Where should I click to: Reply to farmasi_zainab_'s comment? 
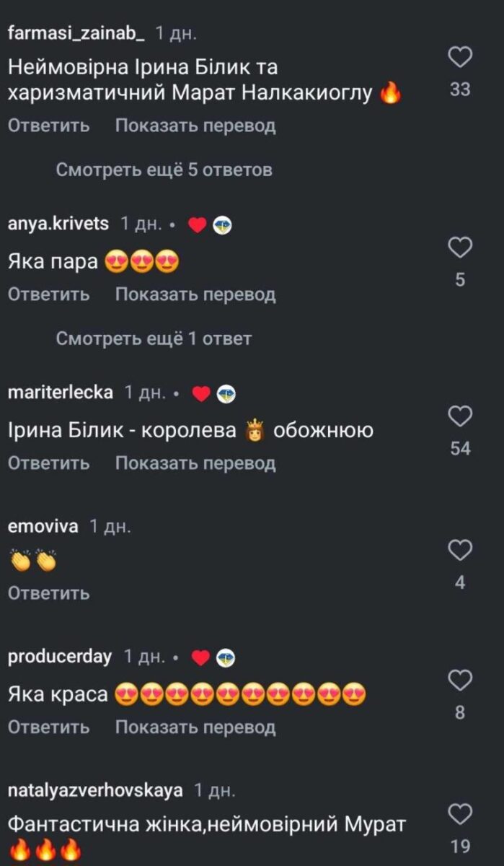[x=49, y=126]
